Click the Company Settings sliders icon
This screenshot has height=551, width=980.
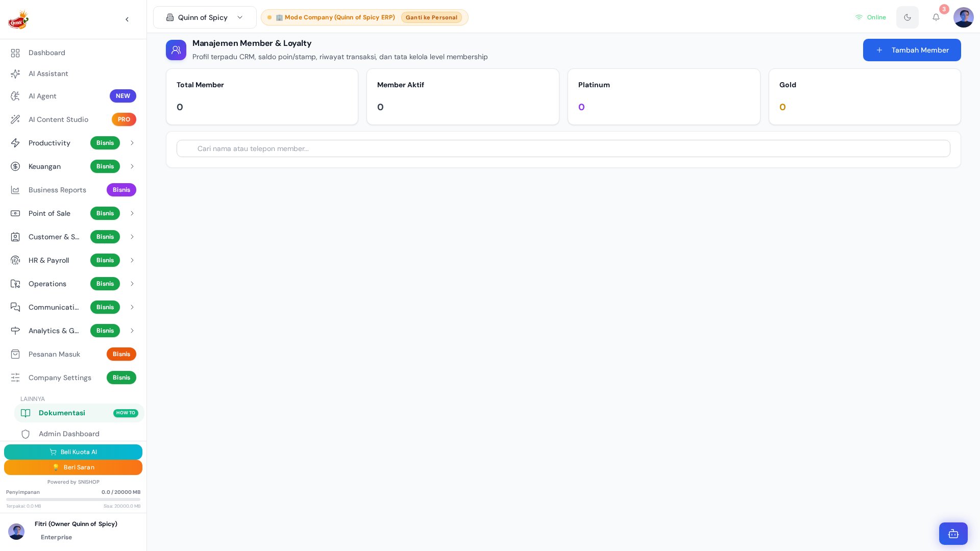[15, 378]
